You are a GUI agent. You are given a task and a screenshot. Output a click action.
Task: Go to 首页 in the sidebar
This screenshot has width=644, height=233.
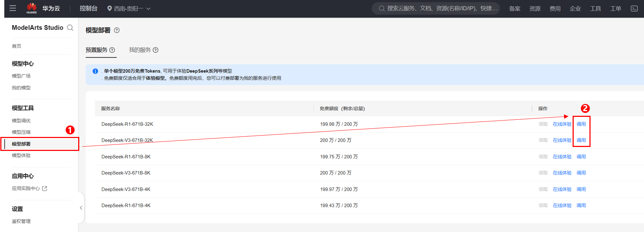(17, 46)
